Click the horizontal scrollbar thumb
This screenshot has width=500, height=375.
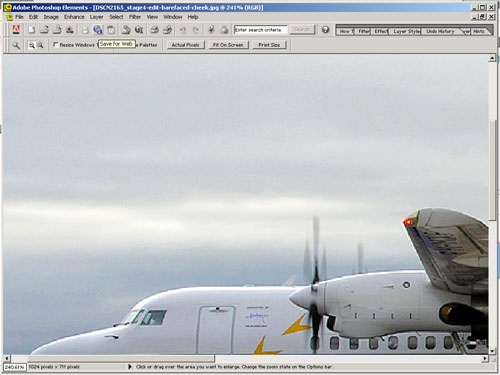coord(121,358)
